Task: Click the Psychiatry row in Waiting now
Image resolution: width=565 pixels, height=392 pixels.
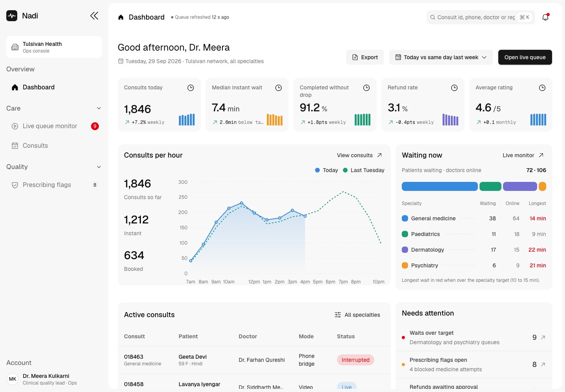Action: click(474, 265)
